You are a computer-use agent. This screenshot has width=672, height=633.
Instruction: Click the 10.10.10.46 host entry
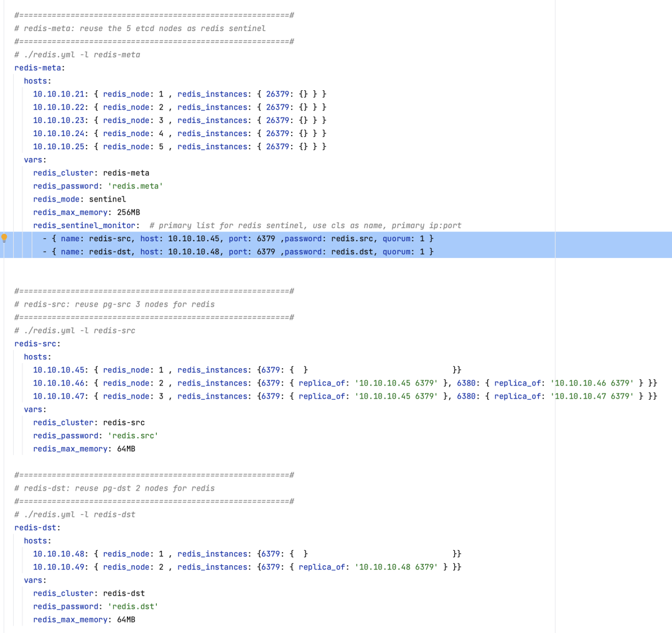click(60, 383)
